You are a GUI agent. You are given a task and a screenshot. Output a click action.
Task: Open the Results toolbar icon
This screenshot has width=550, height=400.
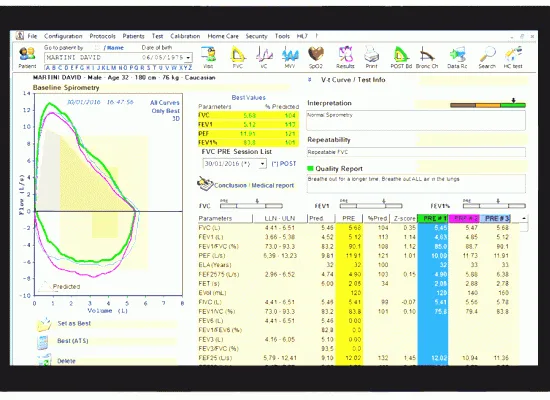point(345,57)
